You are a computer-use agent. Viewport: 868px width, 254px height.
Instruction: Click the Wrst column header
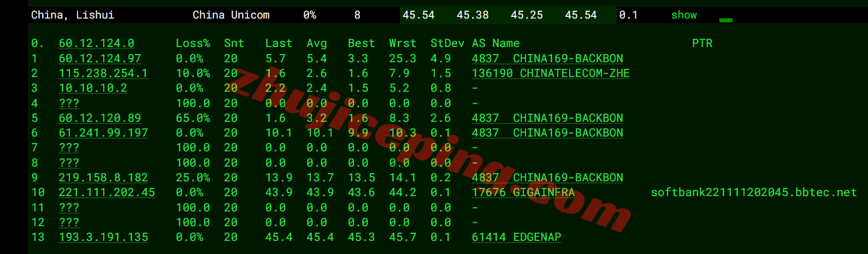[x=403, y=43]
